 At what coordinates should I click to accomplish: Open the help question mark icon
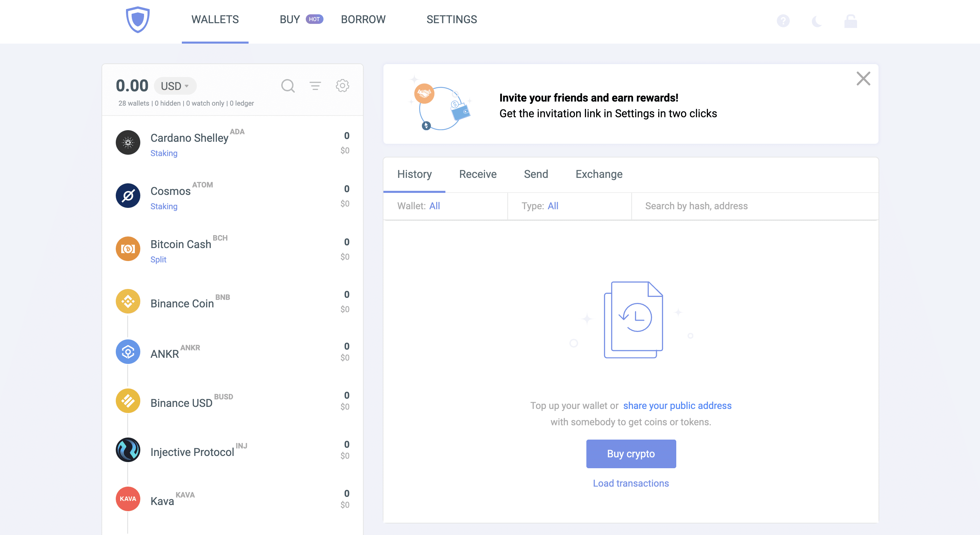pyautogui.click(x=783, y=20)
